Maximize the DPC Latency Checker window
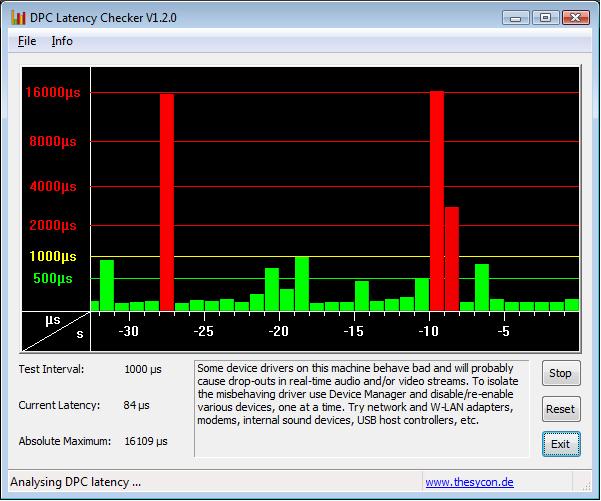The width and height of the screenshot is (601, 501). [545, 18]
